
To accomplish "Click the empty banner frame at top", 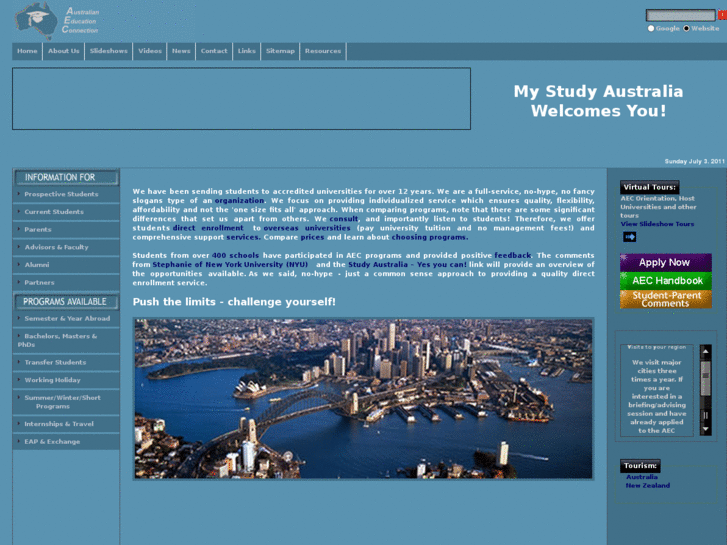I will pyautogui.click(x=241, y=99).
